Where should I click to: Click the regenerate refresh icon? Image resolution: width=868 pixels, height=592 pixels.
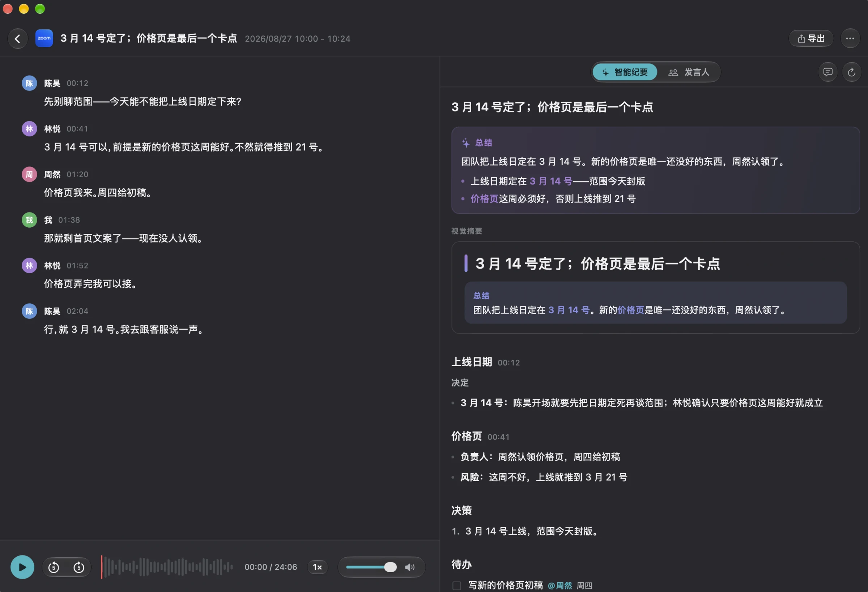(851, 72)
